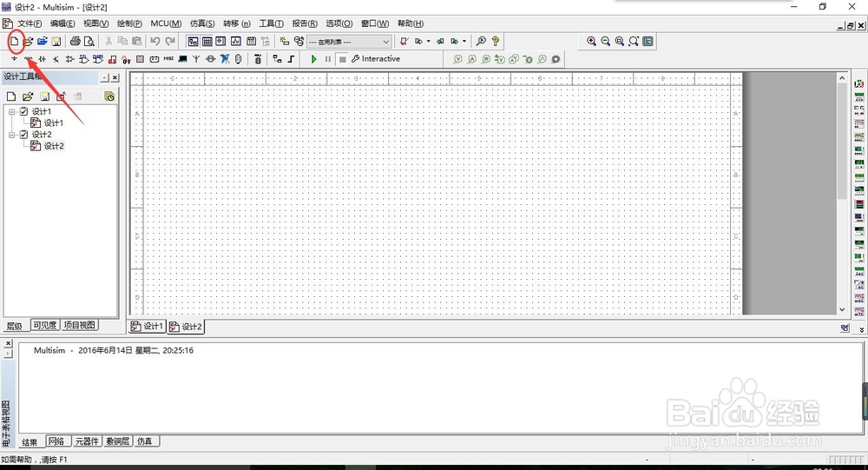The width and height of the screenshot is (868, 470).
Task: Open the TTL component group icon
Action: [x=83, y=59]
